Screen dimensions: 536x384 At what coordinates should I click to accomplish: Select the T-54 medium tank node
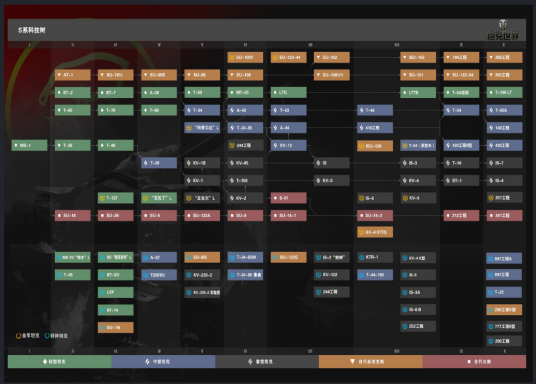click(461, 110)
